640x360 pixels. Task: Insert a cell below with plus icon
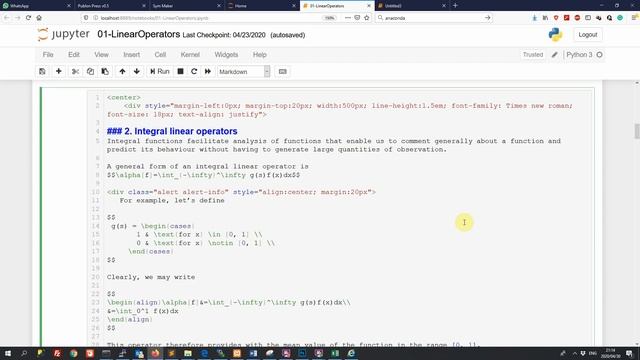(59, 71)
